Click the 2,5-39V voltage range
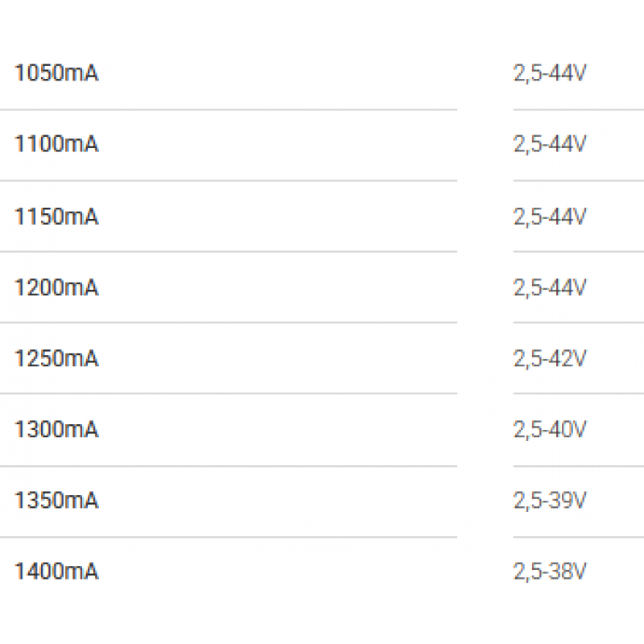 point(550,501)
